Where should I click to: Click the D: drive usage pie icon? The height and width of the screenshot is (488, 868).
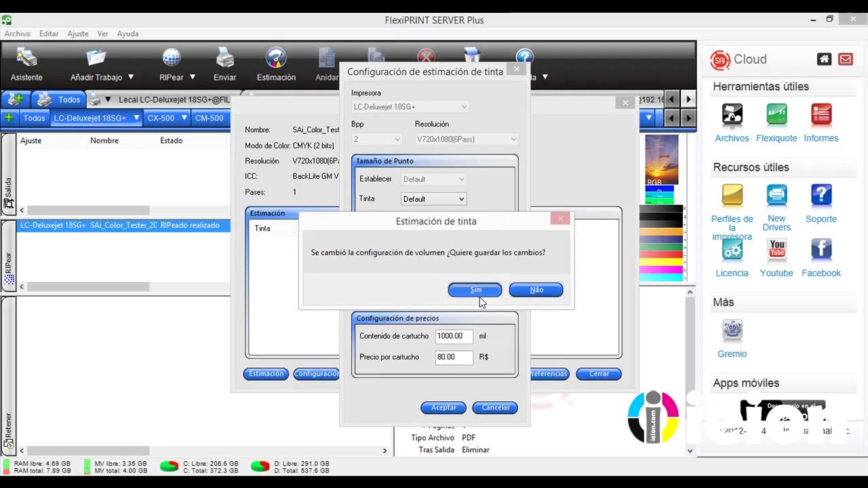click(x=260, y=466)
